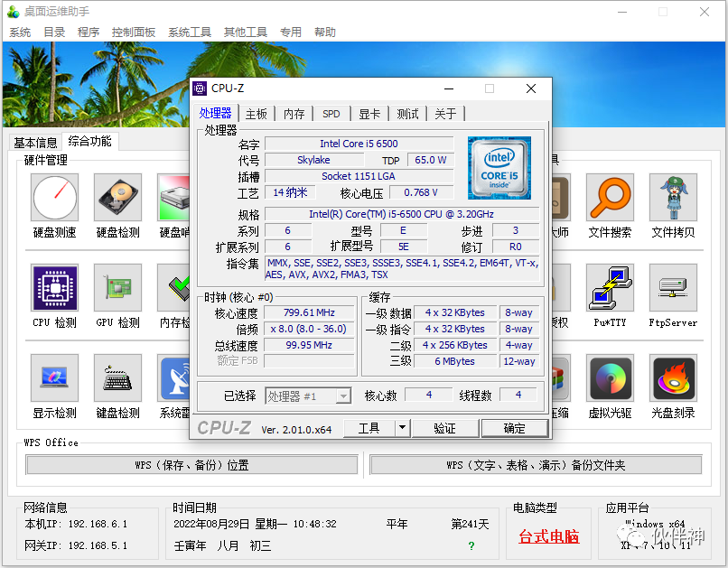Open the 键盘检测 keyboard test icon

pyautogui.click(x=117, y=377)
